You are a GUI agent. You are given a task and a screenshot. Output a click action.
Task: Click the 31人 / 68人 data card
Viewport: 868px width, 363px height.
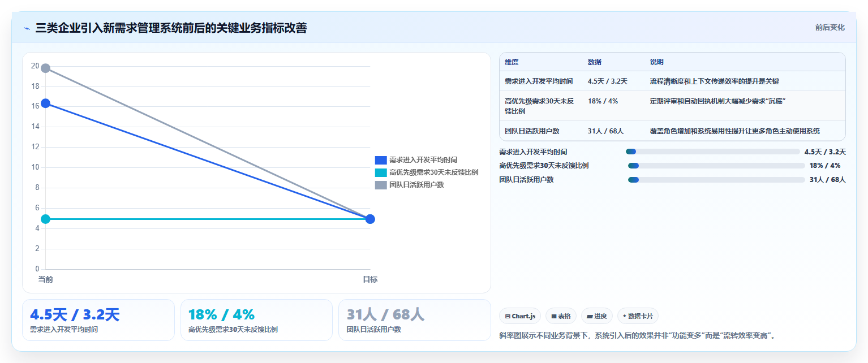(x=415, y=320)
